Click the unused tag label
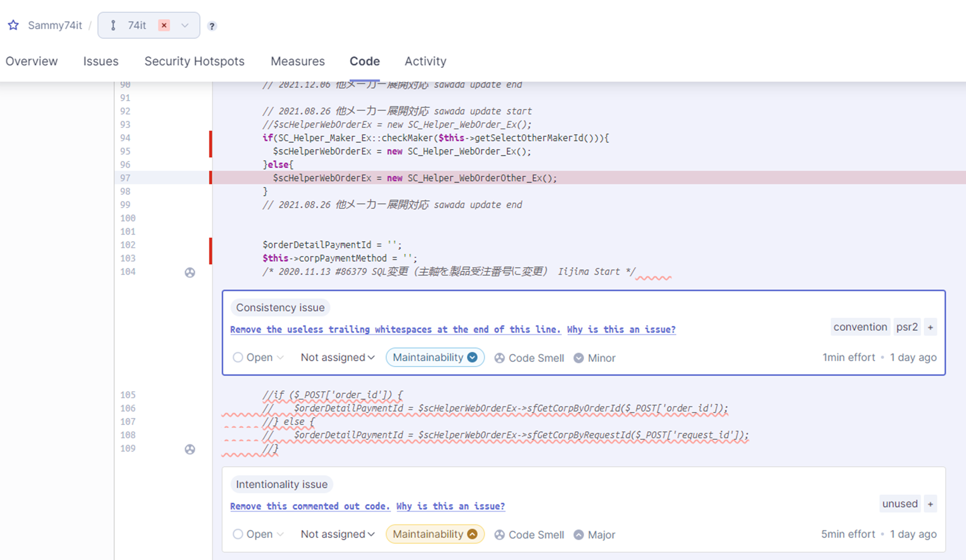 pos(899,503)
